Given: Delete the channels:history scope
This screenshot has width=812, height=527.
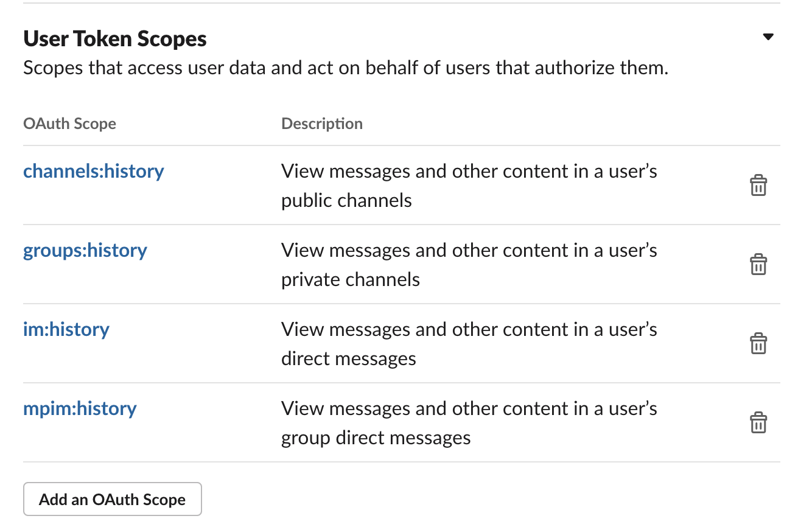Looking at the screenshot, I should click(x=758, y=186).
